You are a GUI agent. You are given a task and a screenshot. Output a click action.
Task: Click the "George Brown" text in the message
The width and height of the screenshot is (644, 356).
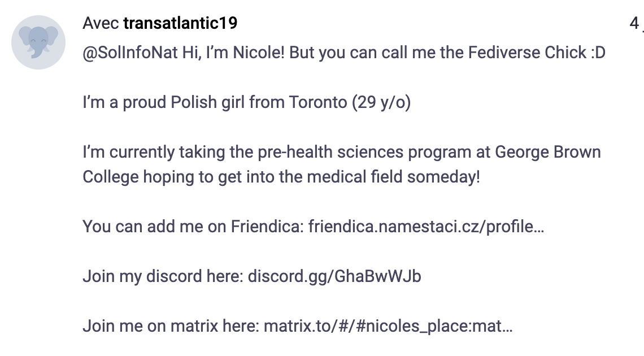click(x=547, y=152)
